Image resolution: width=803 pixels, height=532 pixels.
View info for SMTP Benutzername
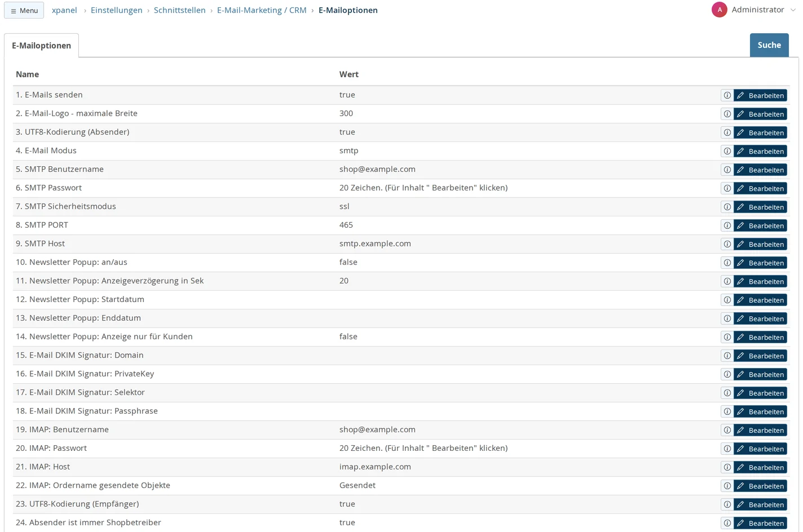pos(727,170)
